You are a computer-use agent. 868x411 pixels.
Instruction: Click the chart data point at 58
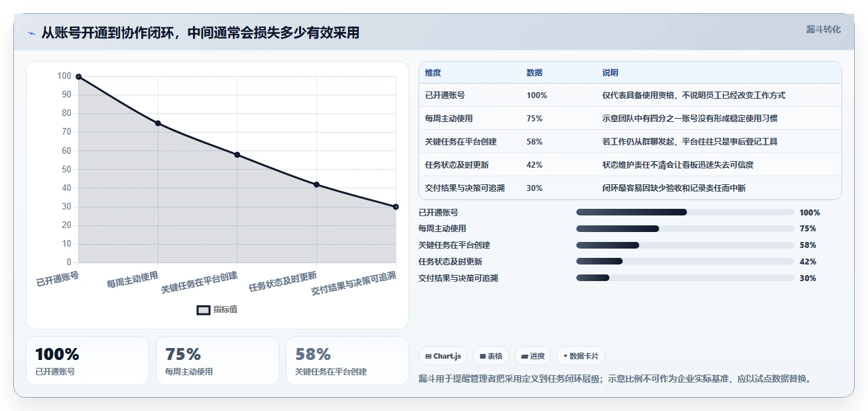coord(237,155)
